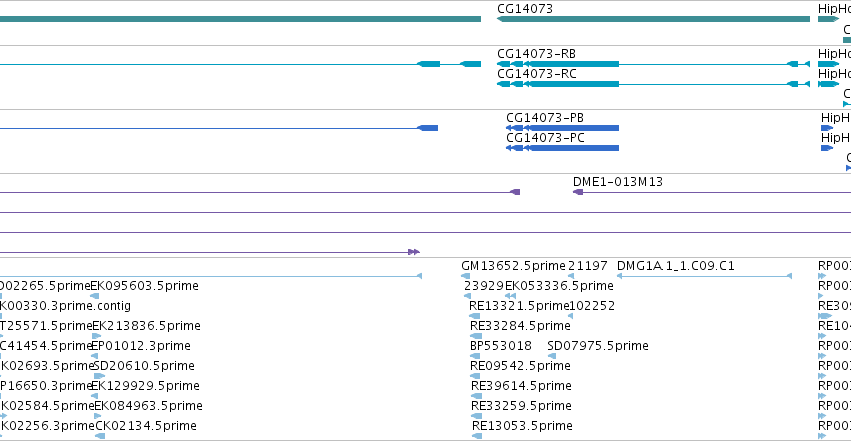Select the feature labeled 21197
This screenshot has height=441, width=851.
588,266
